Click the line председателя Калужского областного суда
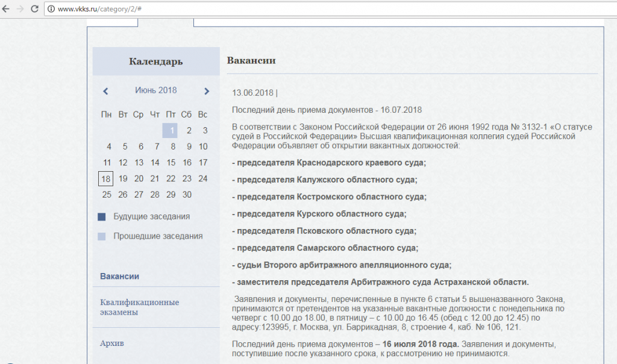Image resolution: width=617 pixels, height=364 pixels. (325, 180)
